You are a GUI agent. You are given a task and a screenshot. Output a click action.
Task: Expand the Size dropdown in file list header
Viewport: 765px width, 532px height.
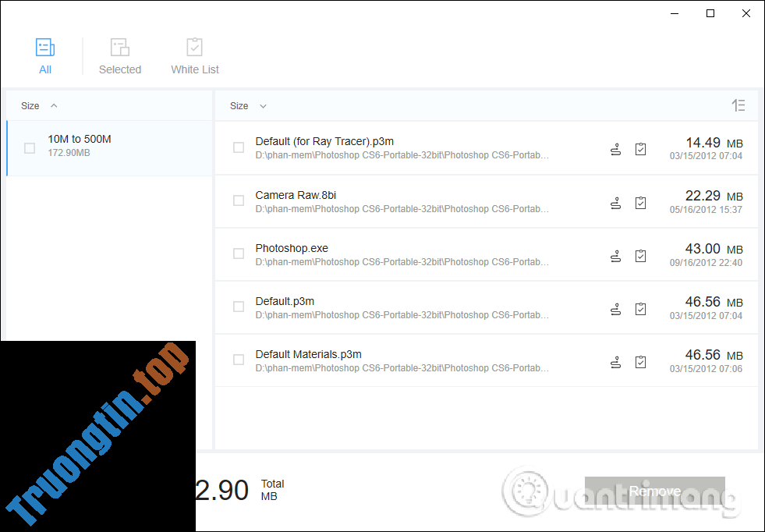tap(263, 106)
